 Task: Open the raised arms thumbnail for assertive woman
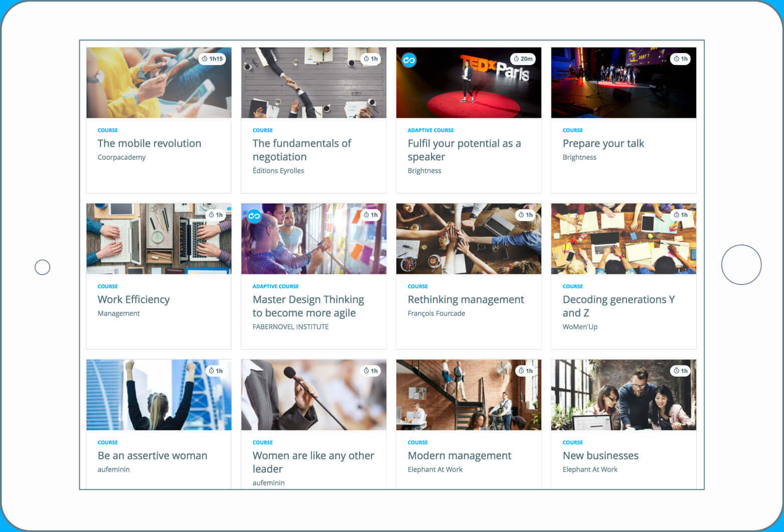[x=159, y=395]
